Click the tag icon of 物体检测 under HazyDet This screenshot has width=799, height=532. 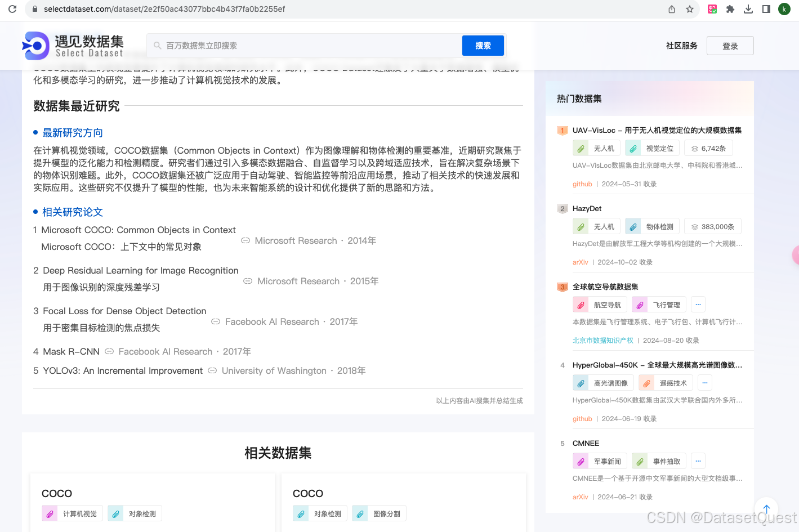(633, 227)
